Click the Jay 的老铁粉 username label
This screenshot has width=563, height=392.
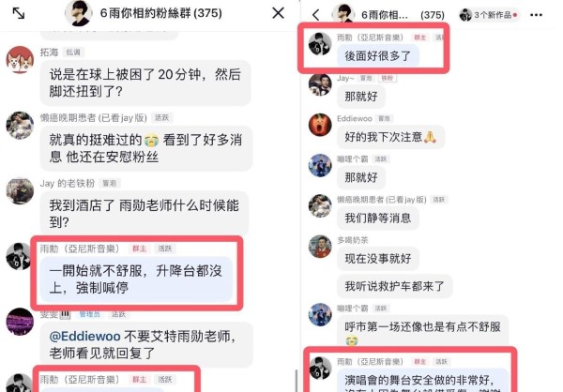(68, 184)
